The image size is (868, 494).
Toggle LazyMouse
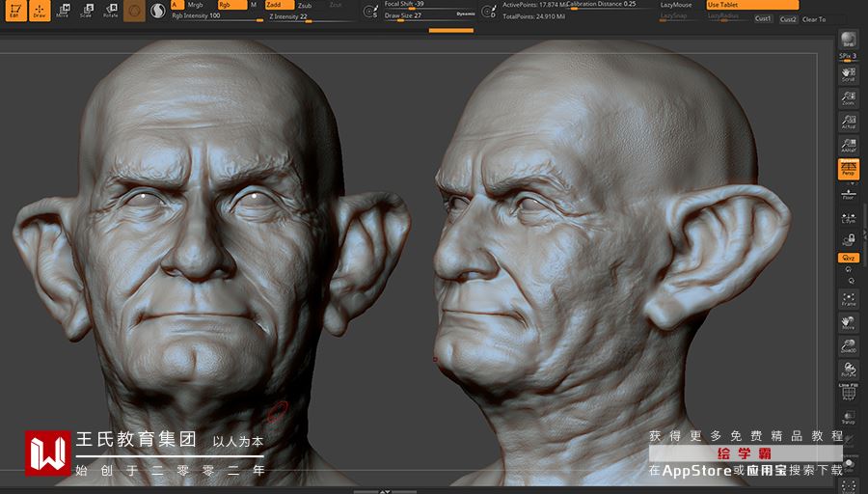676,5
